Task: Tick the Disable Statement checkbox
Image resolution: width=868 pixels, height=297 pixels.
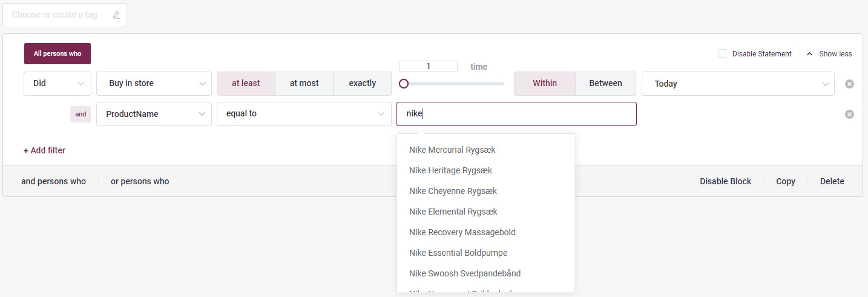Action: point(722,53)
